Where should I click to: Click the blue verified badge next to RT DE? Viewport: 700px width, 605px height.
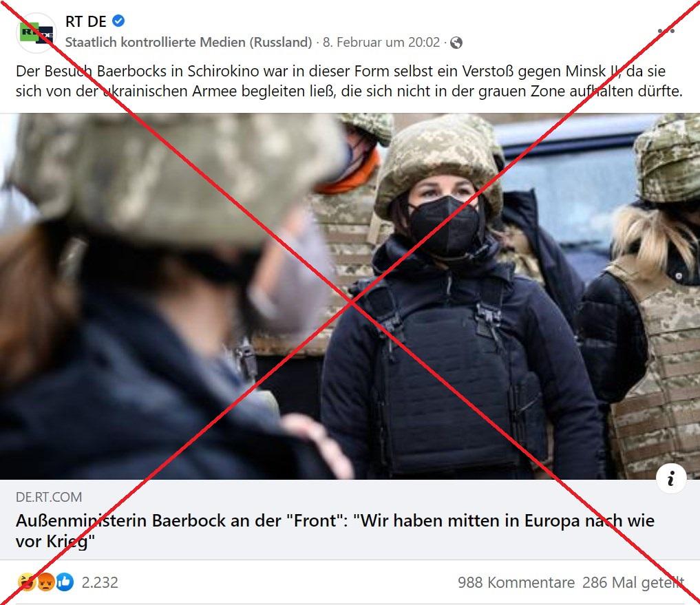[118, 21]
